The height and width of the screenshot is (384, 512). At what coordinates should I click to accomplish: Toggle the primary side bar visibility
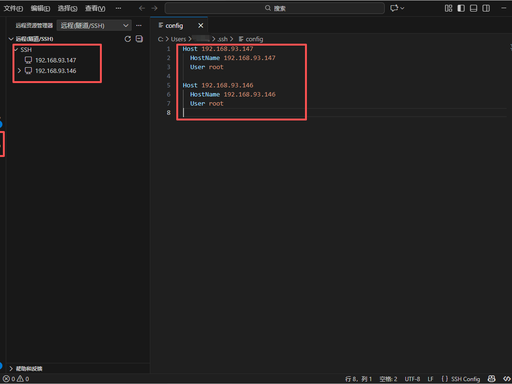461,8
